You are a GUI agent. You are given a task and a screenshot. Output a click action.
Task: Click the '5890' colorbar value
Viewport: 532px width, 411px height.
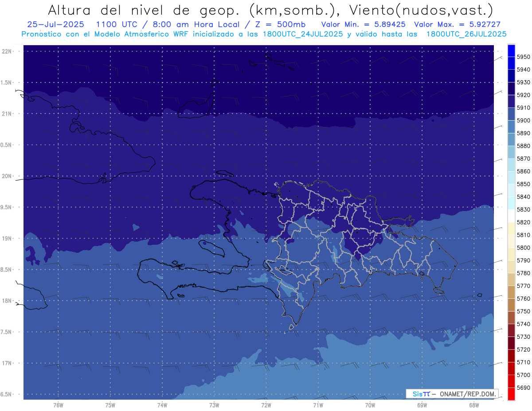tap(524, 133)
